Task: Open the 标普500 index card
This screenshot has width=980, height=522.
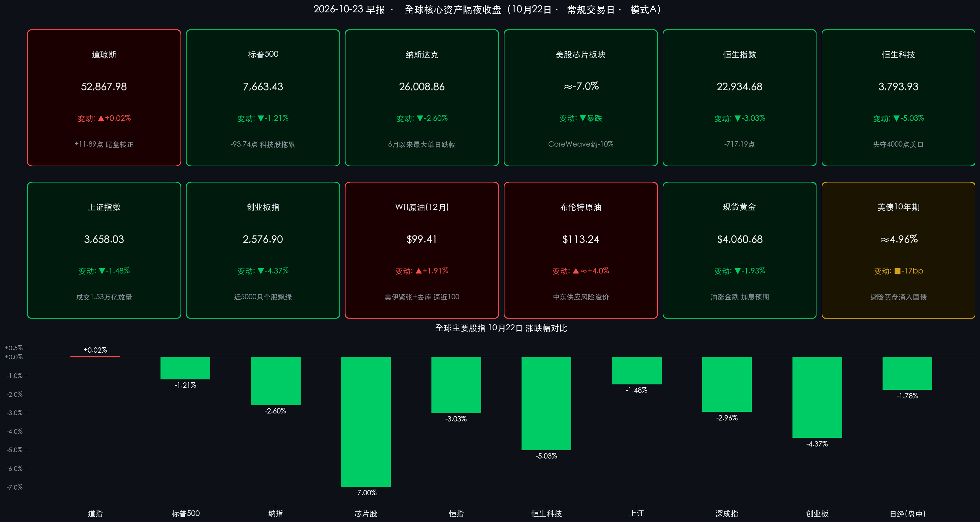Action: (x=263, y=98)
